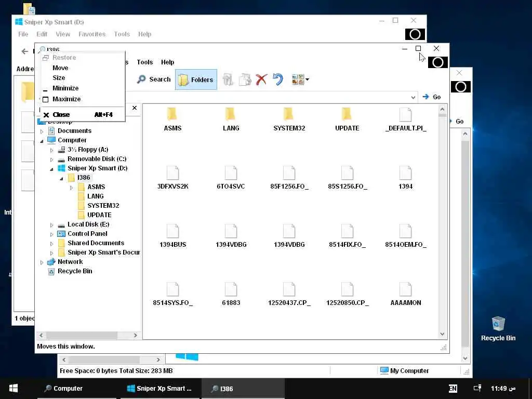The width and height of the screenshot is (532, 399).
Task: Expand the Documents tree node
Action: click(42, 131)
